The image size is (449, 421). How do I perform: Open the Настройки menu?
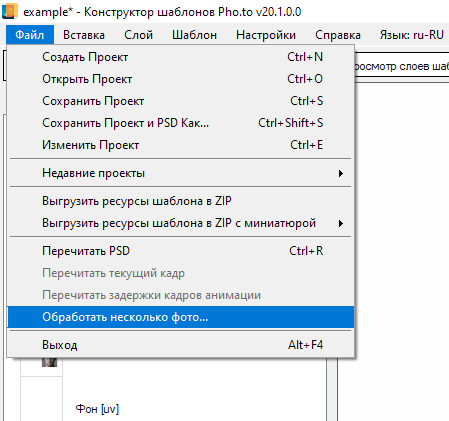(266, 35)
